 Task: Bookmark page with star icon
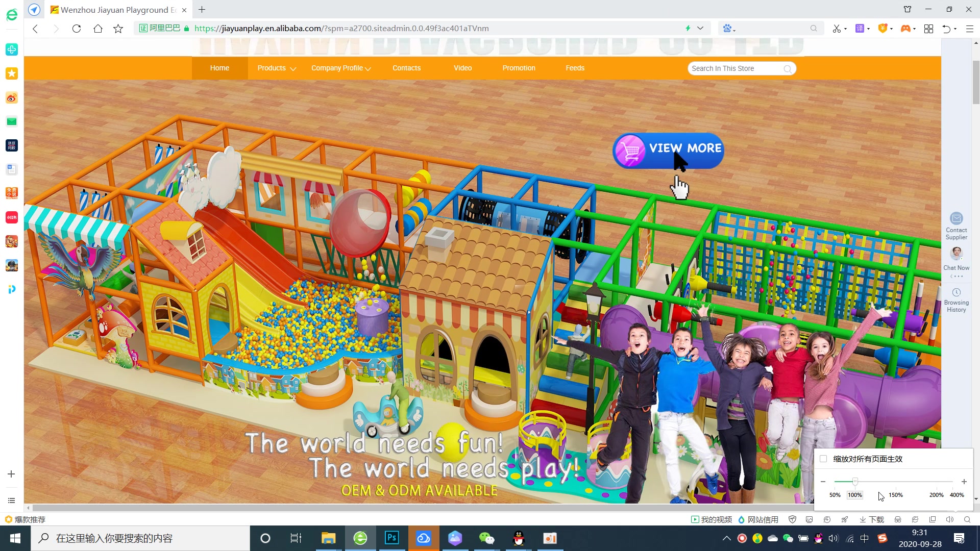pyautogui.click(x=118, y=29)
